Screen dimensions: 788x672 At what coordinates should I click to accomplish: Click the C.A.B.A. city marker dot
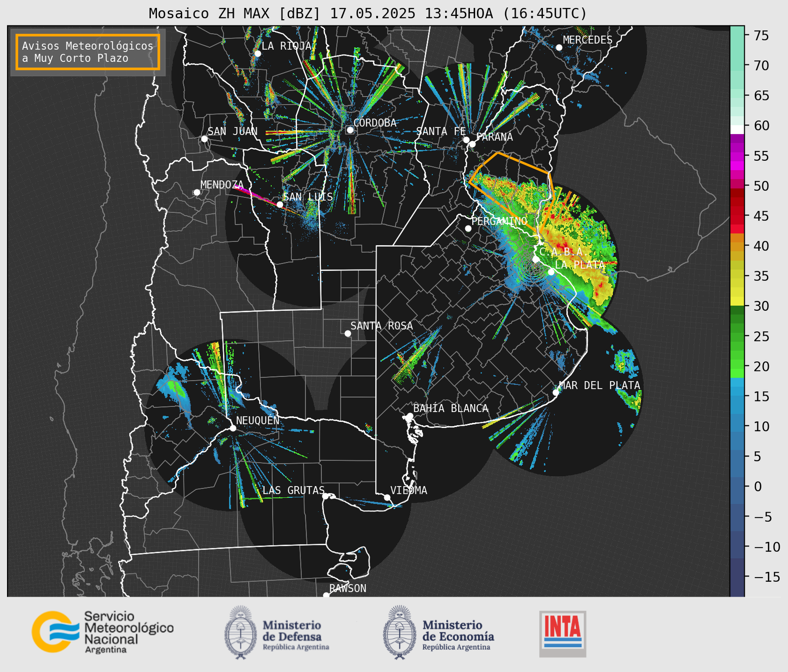pyautogui.click(x=536, y=259)
